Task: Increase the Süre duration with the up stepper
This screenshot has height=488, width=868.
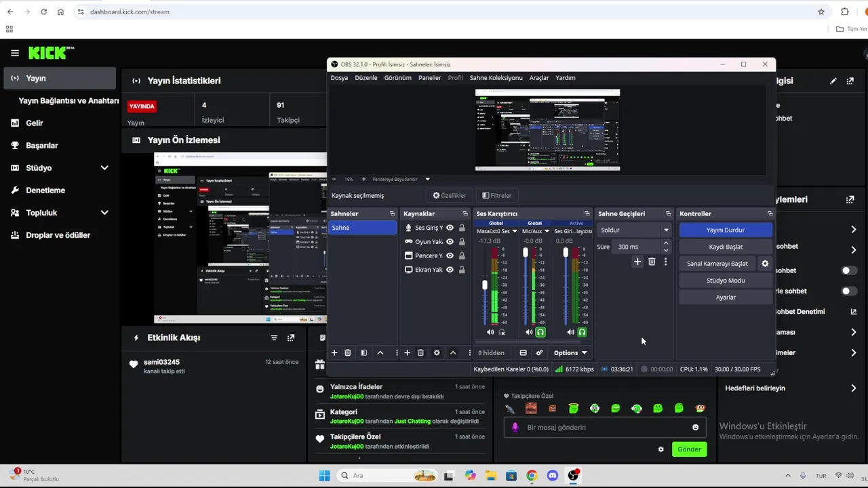Action: pyautogui.click(x=666, y=243)
